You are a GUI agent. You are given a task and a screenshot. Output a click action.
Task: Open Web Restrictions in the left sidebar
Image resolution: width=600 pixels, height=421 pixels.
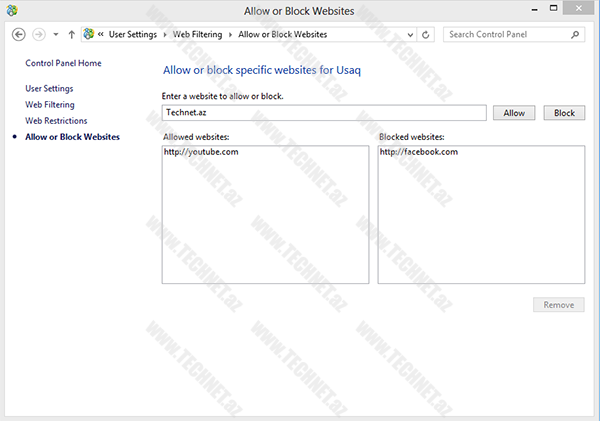pyautogui.click(x=57, y=120)
